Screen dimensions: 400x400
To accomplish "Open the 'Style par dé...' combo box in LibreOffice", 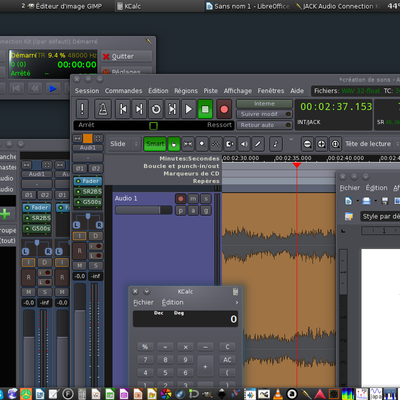I will pyautogui.click(x=380, y=216).
